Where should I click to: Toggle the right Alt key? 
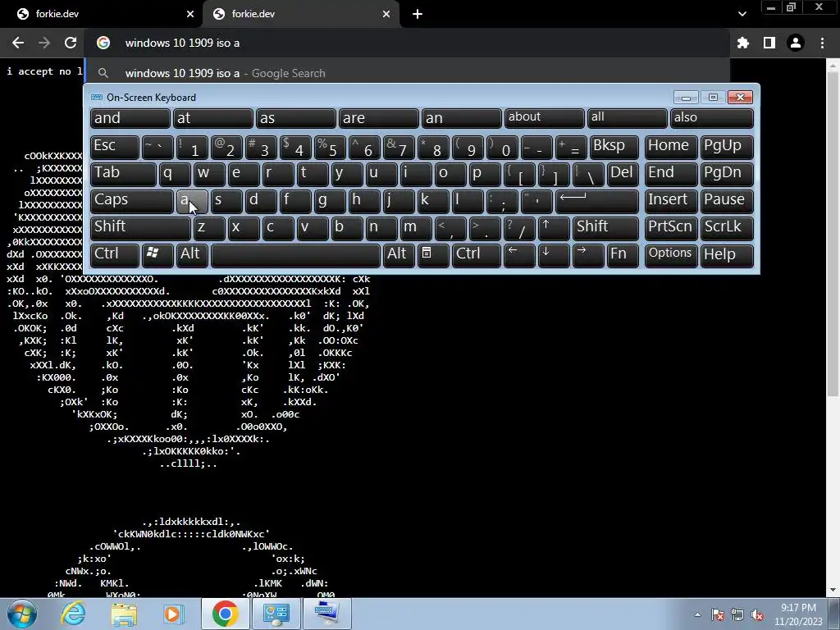coord(399,255)
